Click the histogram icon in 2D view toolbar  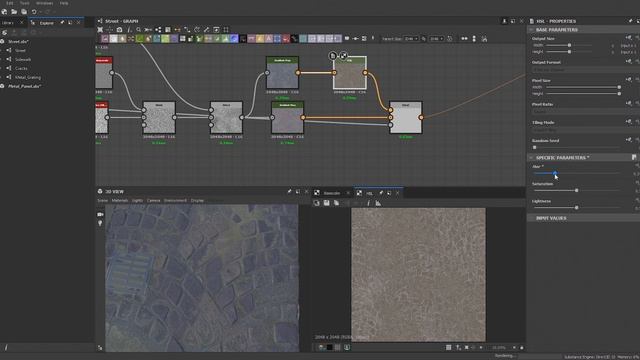click(x=378, y=203)
